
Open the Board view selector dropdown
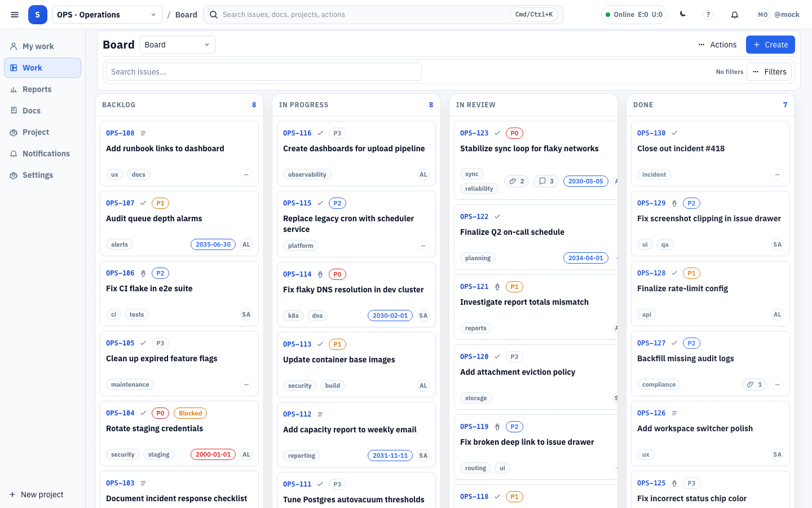coord(177,44)
